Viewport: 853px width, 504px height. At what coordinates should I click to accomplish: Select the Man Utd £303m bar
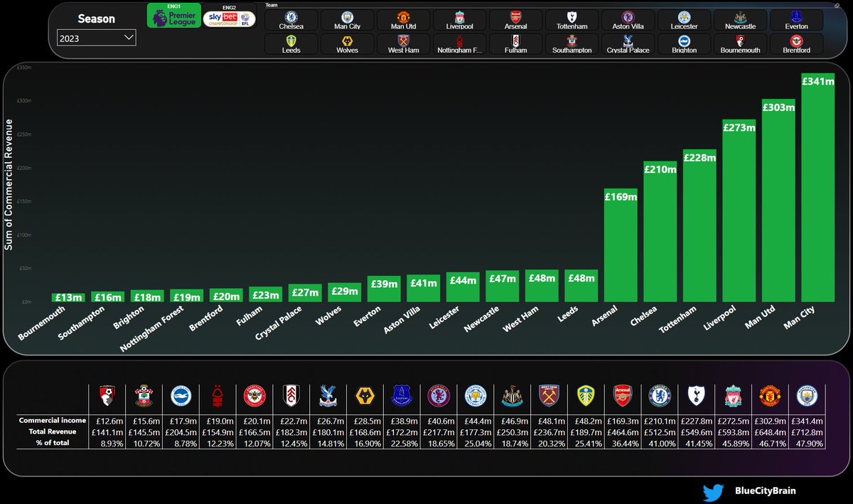coord(778,200)
